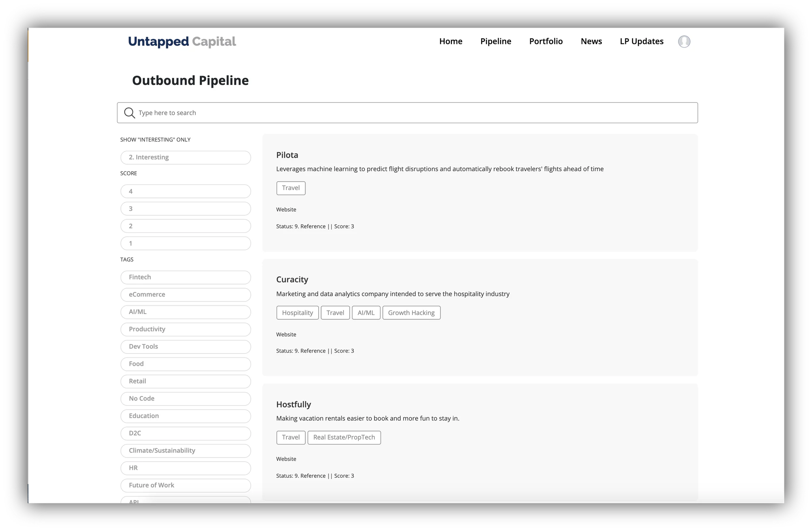This screenshot has height=531, width=812.
Task: Select the Dev Tools tag filter
Action: 186,347
